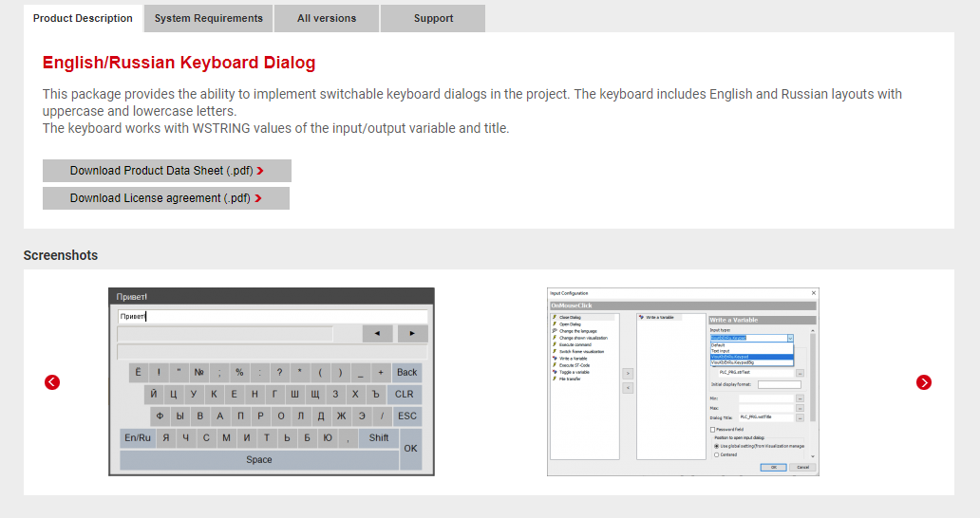Click the English/Russian Keyboard Dialog heading

tap(179, 63)
